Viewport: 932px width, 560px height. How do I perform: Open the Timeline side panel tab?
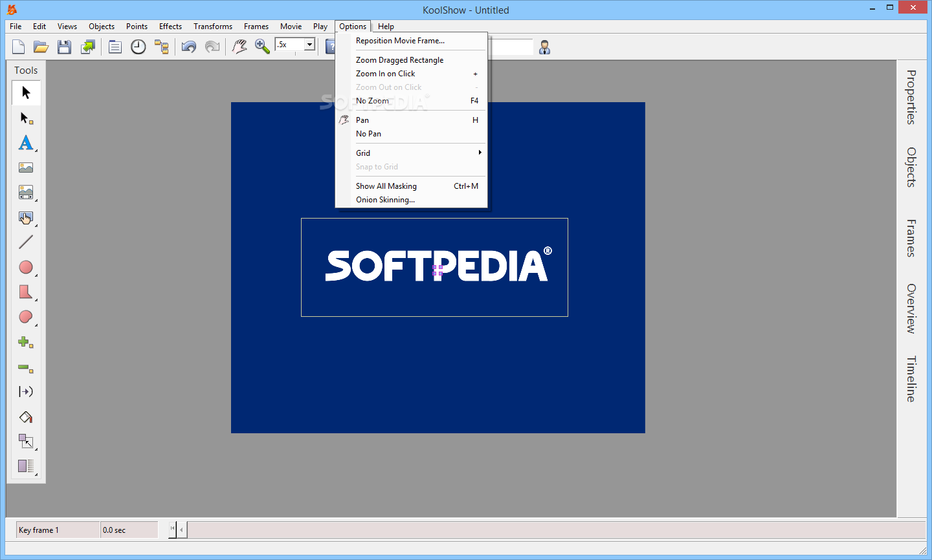911,379
